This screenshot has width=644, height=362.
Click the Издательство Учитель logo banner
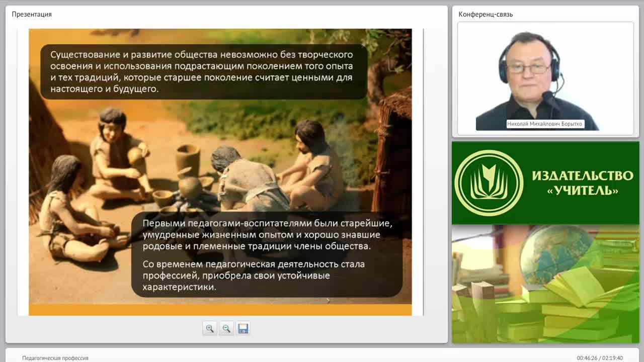click(x=545, y=183)
